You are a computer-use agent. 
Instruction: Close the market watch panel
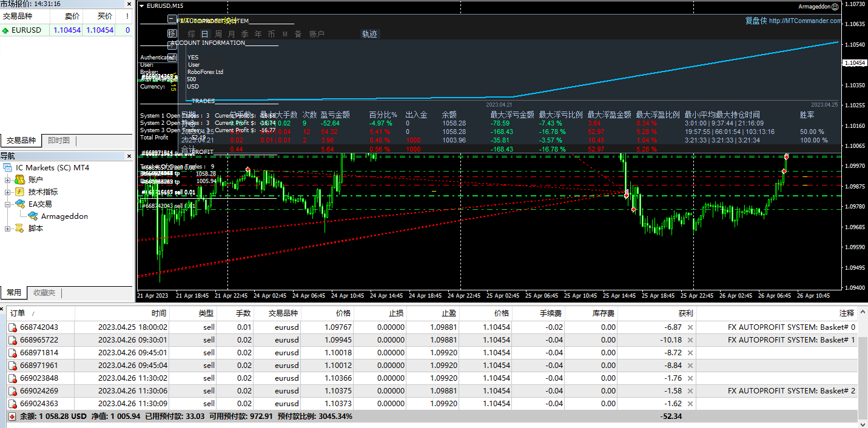129,4
